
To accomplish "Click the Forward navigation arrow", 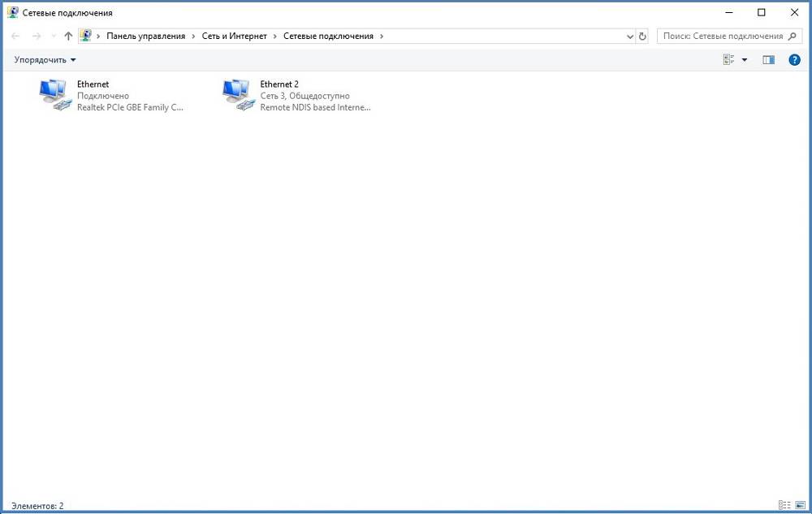I will (x=36, y=37).
